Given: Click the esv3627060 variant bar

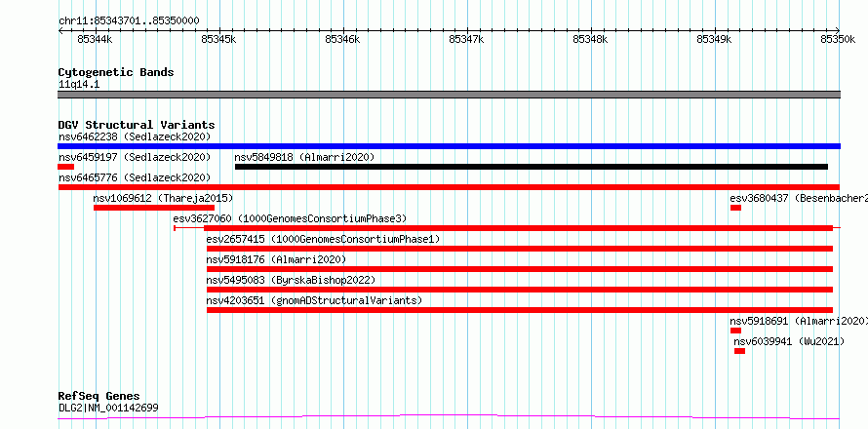Looking at the screenshot, I should 507,228.
